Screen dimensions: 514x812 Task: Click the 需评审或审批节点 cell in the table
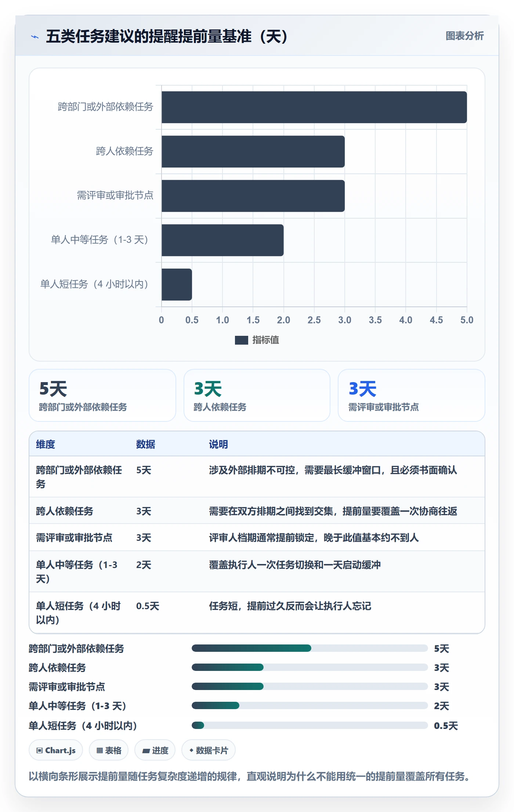pos(74,538)
